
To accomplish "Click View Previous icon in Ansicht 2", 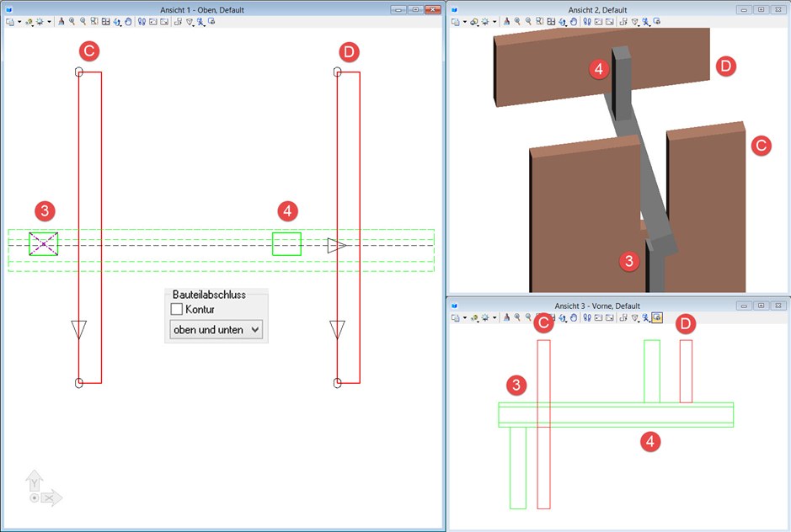I will pyautogui.click(x=598, y=22).
